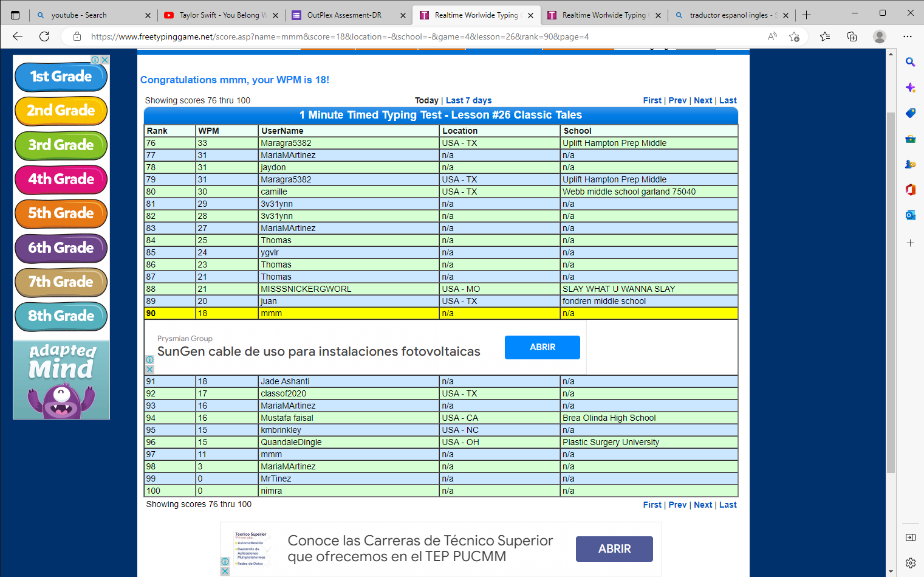
Task: Open Collections icon in toolbar
Action: click(x=852, y=36)
